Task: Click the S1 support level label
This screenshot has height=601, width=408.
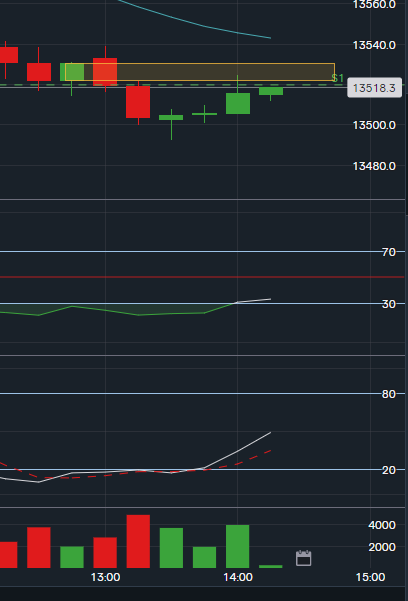Action: [x=338, y=79]
